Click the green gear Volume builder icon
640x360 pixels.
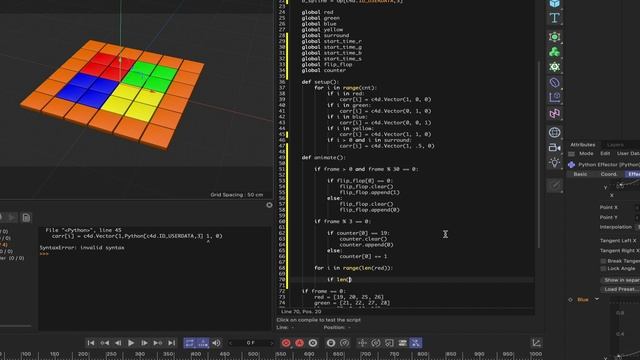(554, 67)
